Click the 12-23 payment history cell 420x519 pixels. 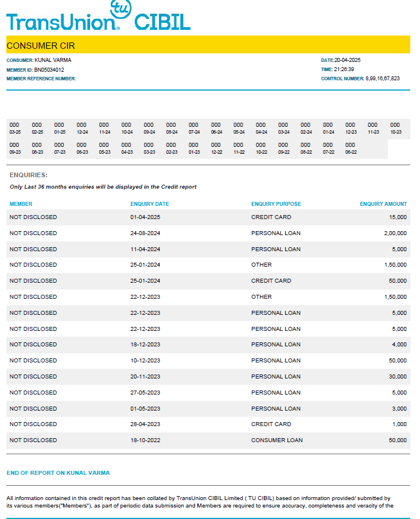pos(351,128)
